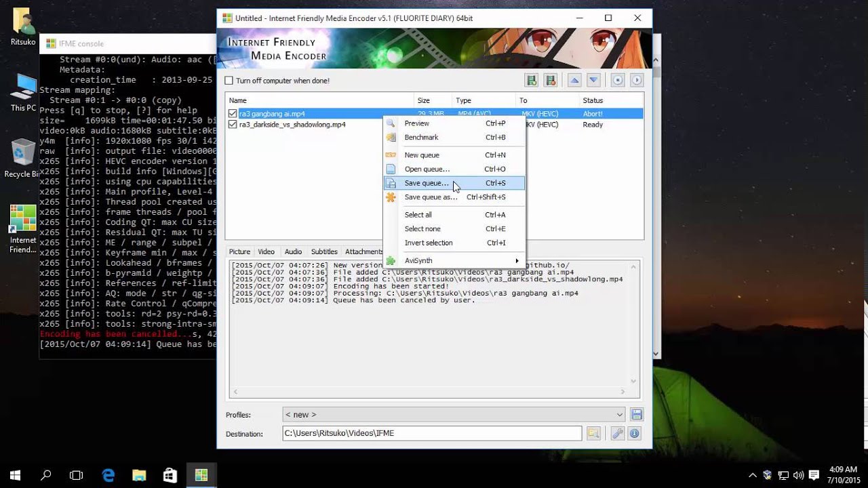
Task: Sort queue by Status column header
Action: 612,100
